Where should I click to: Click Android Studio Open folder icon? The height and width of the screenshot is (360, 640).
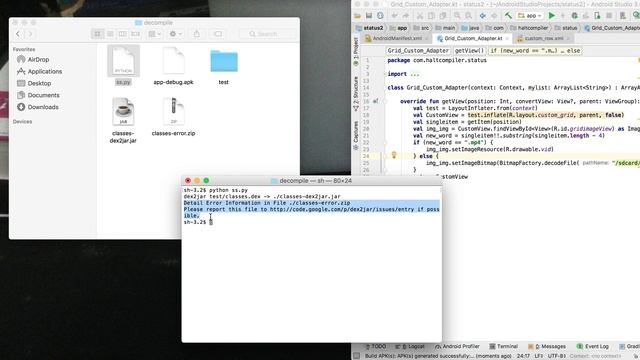coord(358,16)
